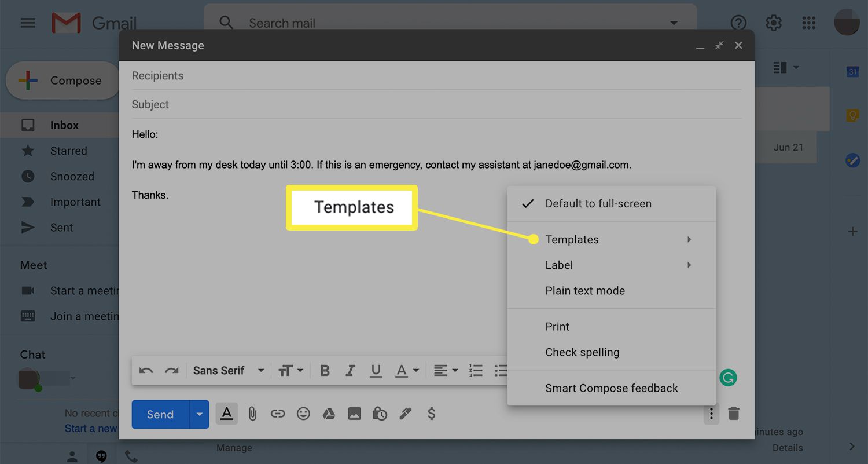Toggle bold formatting

(325, 371)
